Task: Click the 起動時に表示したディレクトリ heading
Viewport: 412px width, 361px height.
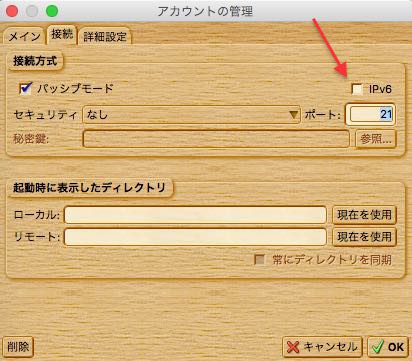Action: point(89,188)
